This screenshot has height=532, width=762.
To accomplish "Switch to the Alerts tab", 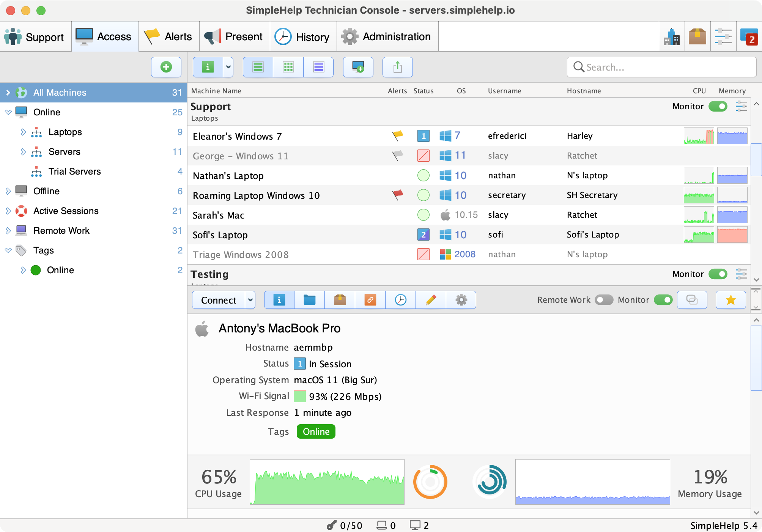I will coord(169,37).
